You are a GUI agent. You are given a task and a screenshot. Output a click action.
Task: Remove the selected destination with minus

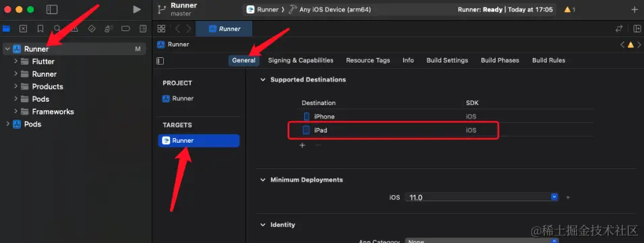click(318, 145)
